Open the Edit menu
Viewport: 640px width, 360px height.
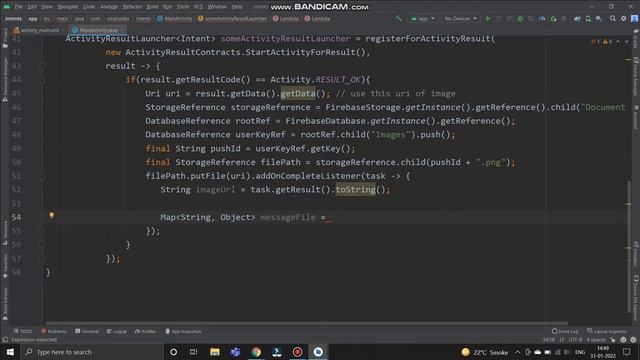(x=32, y=7)
